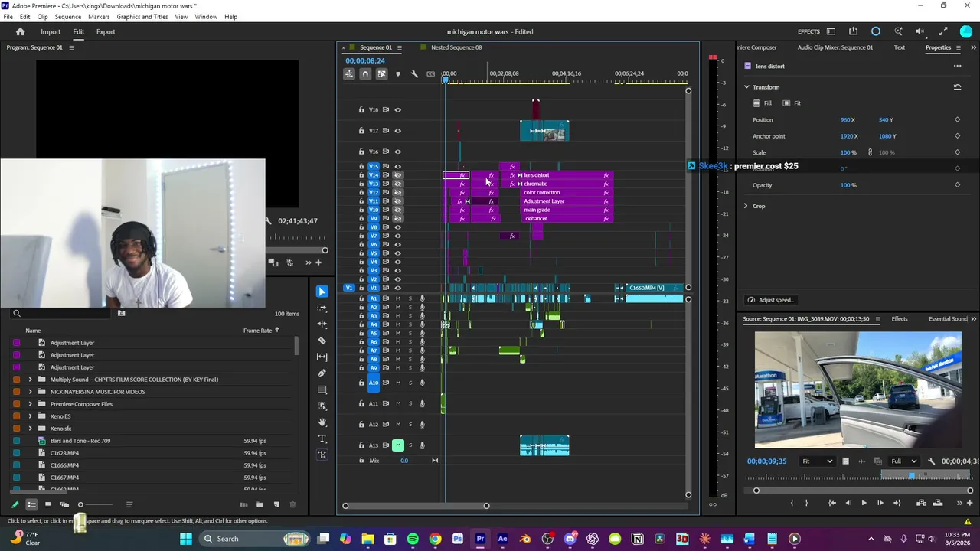The image size is (980, 551).
Task: Click the Fit button under Transform
Action: [x=792, y=103]
